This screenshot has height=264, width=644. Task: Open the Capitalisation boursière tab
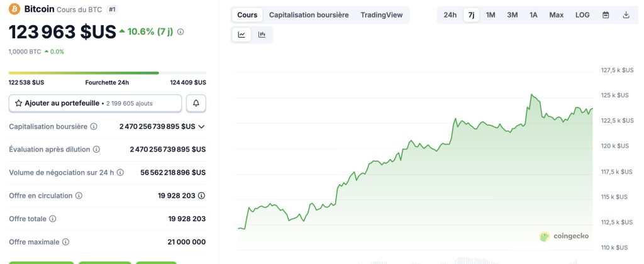tap(309, 14)
